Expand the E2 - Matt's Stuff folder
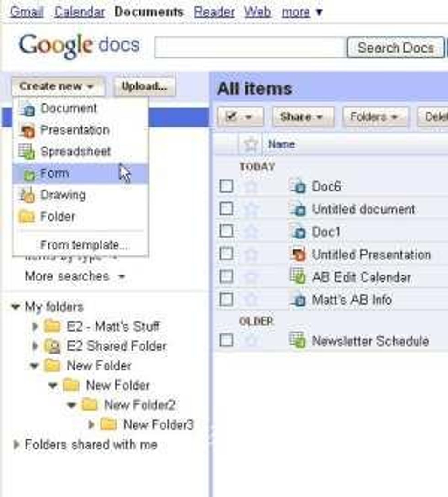This screenshot has height=497, width=448. tap(35, 327)
